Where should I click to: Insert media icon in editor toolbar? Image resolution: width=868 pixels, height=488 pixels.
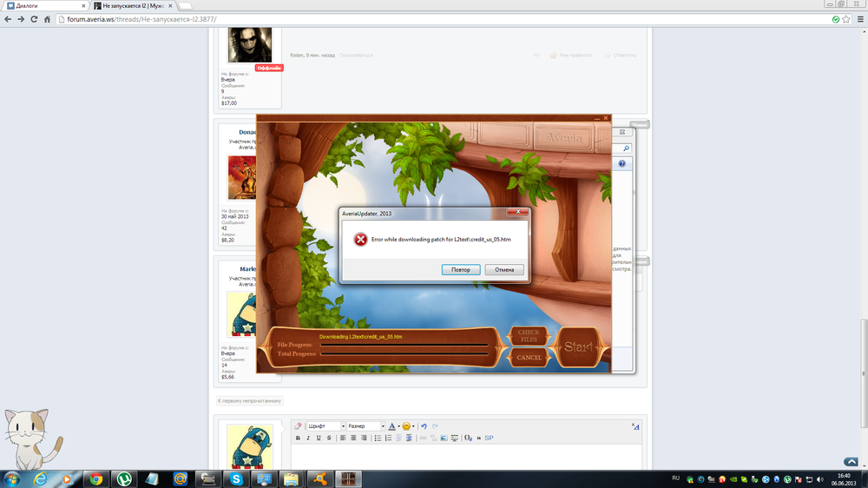[455, 439]
